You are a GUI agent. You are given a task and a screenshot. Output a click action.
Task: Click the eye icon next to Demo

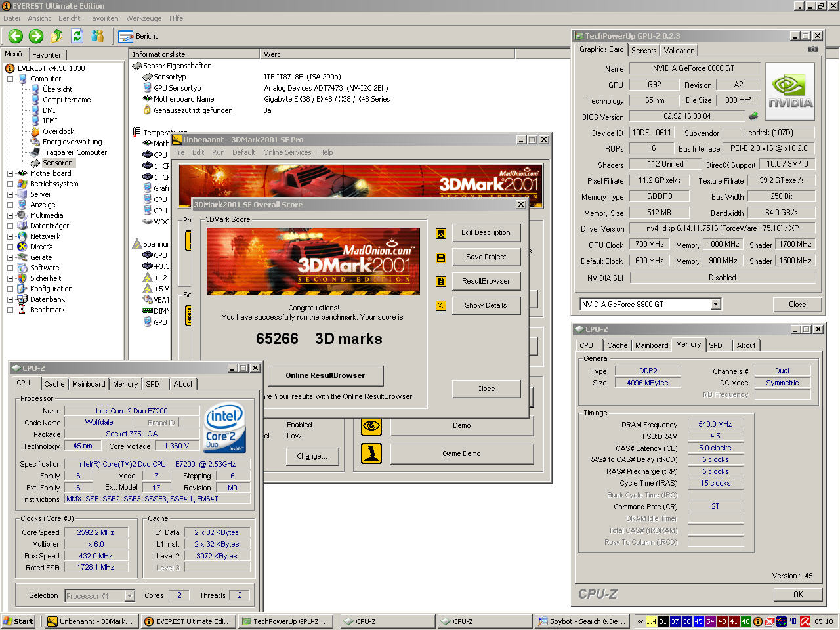[x=371, y=425]
